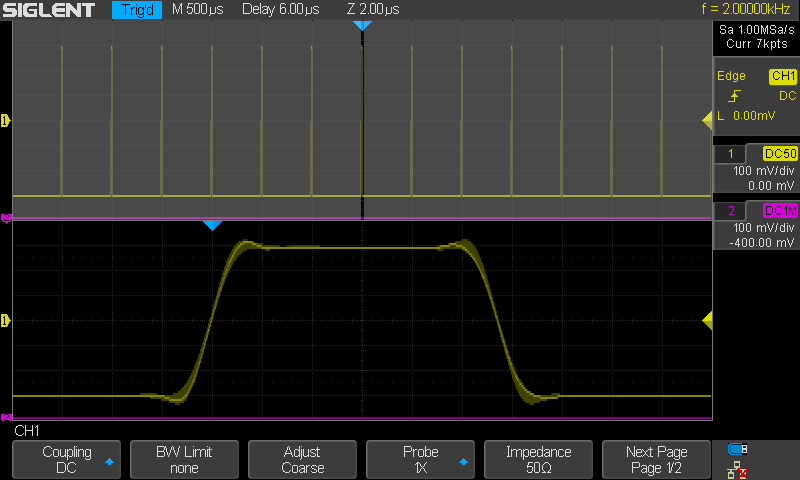The width and height of the screenshot is (800, 480).
Task: Toggle Impedance 50Ω softkey
Action: [538, 460]
